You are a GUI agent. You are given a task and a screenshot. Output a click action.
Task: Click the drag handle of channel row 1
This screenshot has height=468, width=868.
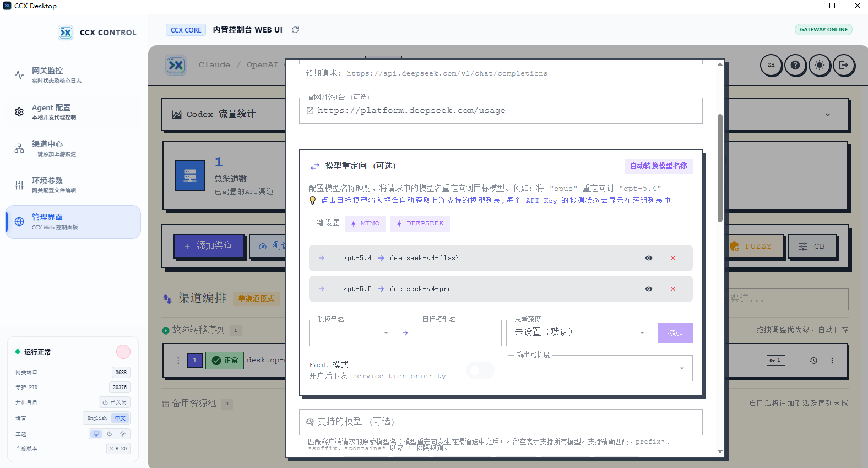(178, 361)
